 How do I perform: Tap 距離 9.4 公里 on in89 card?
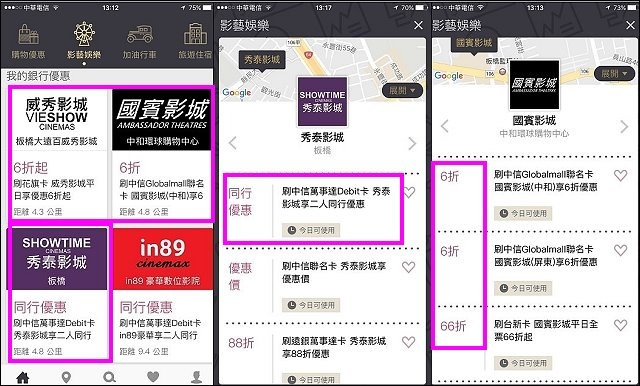click(144, 351)
